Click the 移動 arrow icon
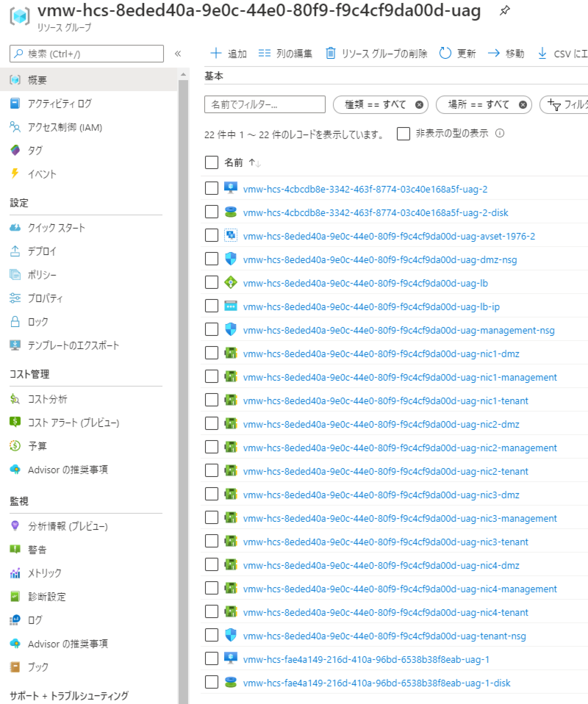 point(494,54)
